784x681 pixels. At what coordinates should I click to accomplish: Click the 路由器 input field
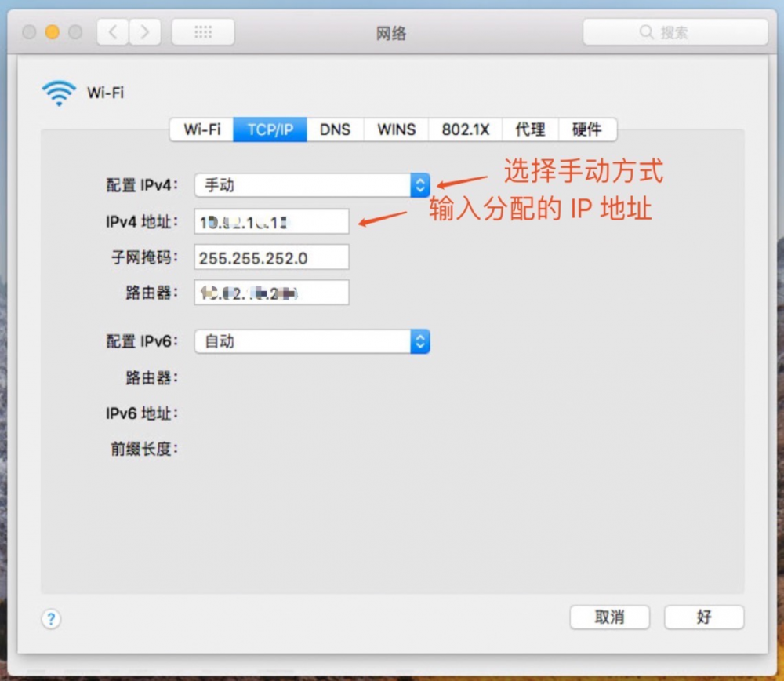pyautogui.click(x=270, y=293)
